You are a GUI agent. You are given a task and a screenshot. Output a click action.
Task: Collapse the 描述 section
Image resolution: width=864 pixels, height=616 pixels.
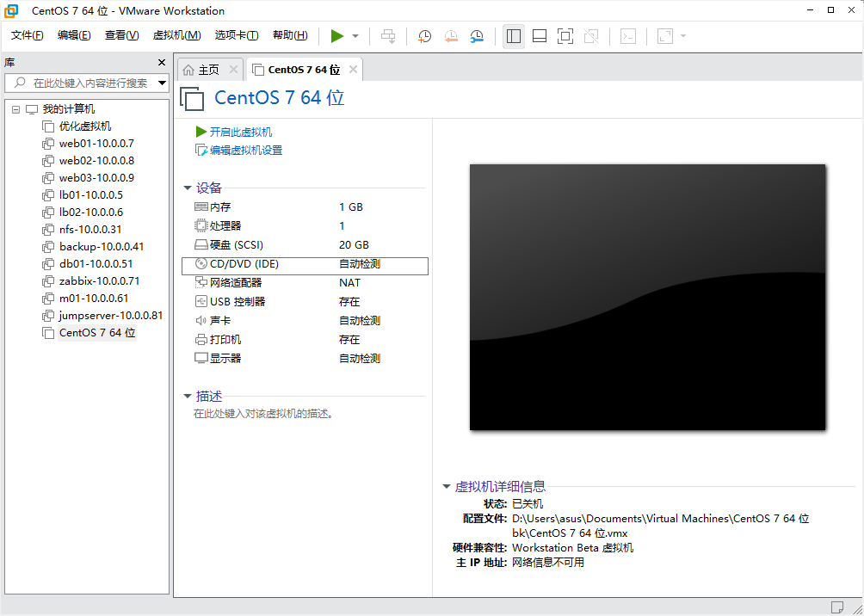[188, 396]
